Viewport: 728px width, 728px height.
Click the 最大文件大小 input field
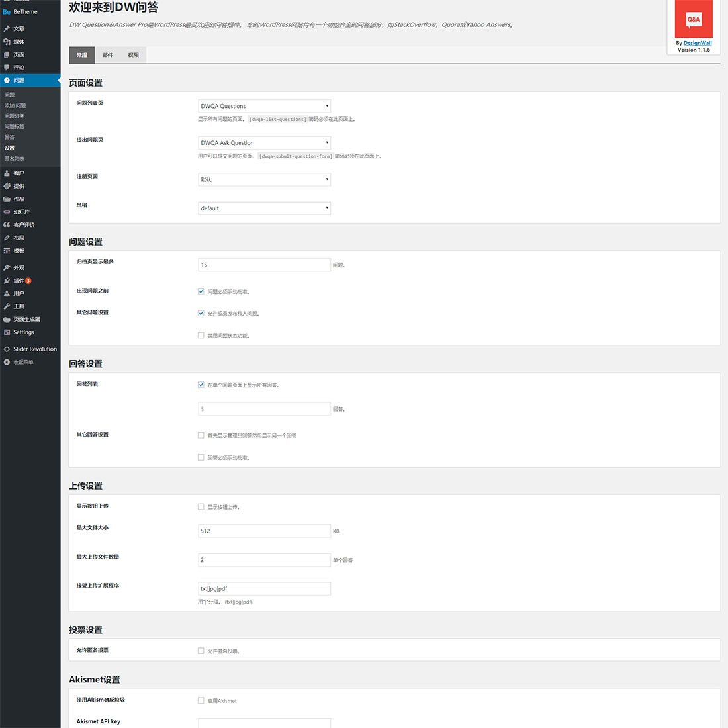tap(264, 531)
